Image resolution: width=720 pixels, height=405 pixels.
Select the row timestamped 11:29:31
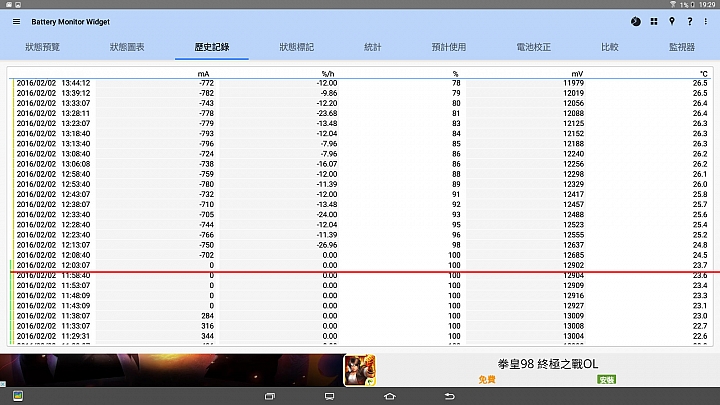(x=360, y=336)
